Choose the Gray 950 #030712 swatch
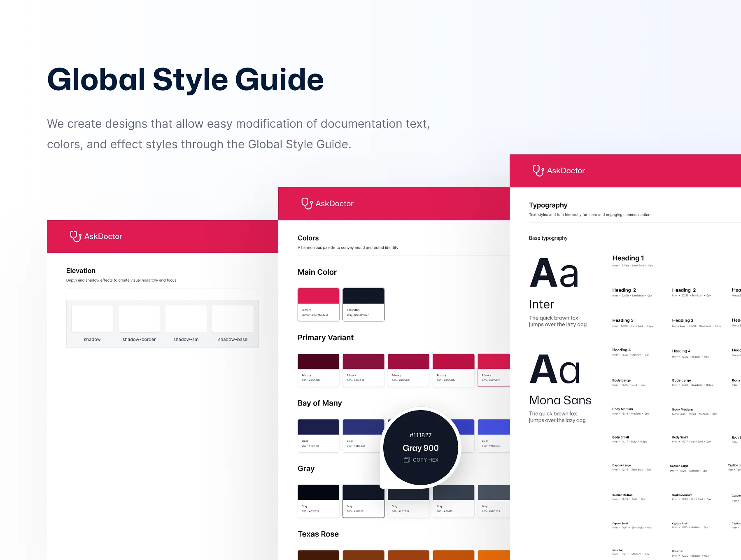The width and height of the screenshot is (741, 560). point(319,501)
